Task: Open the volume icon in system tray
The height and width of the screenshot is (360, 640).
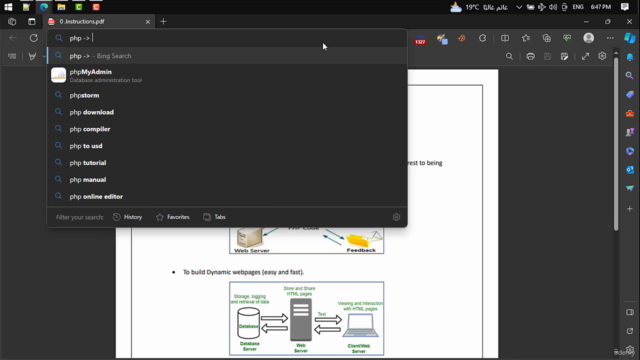Action: (x=553, y=7)
